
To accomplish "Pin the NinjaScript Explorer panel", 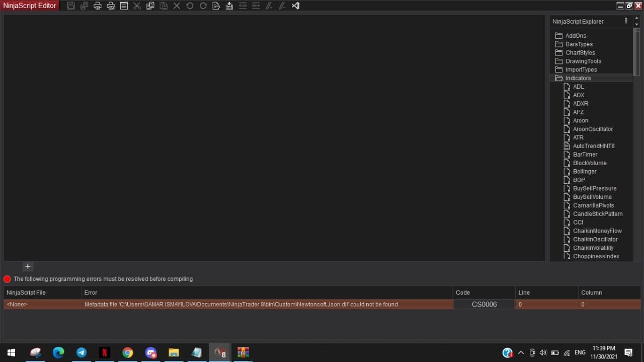I will 626,21.
